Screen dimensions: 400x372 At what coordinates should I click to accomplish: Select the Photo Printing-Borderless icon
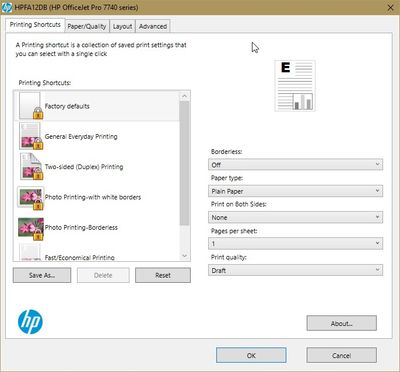31,228
